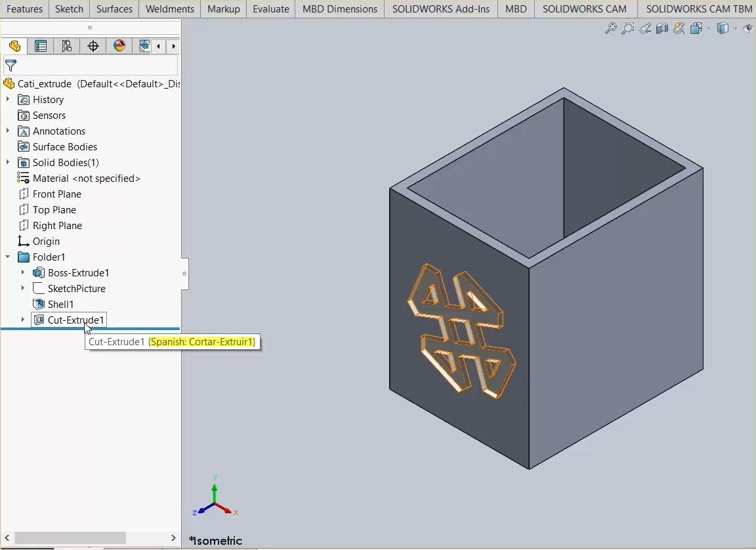Open the ConfigurationManager tab icon

(66, 47)
